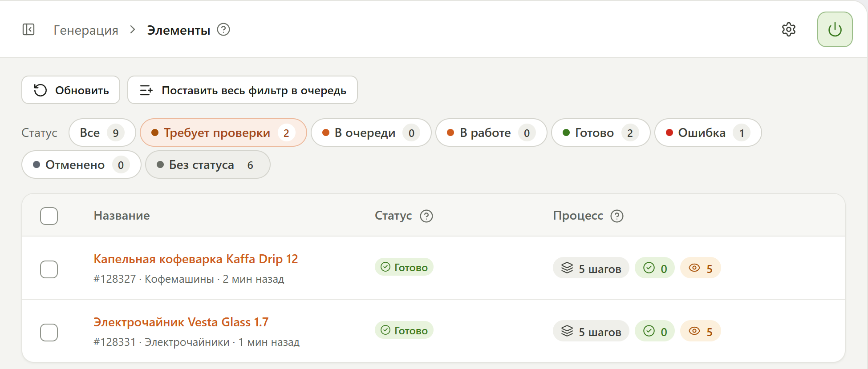Image resolution: width=868 pixels, height=369 pixels.
Task: Click '#128331 · Электрочайники · 1 мин назад' text
Action: point(197,342)
